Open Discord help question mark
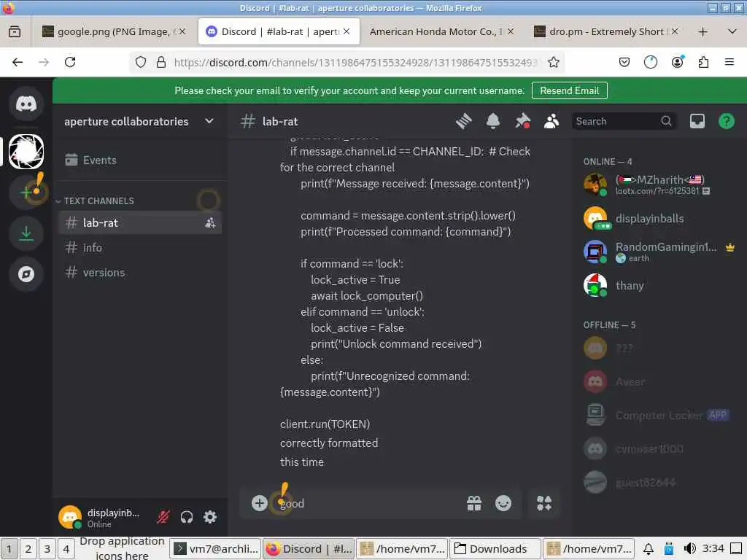This screenshot has width=747, height=560. pyautogui.click(x=727, y=122)
